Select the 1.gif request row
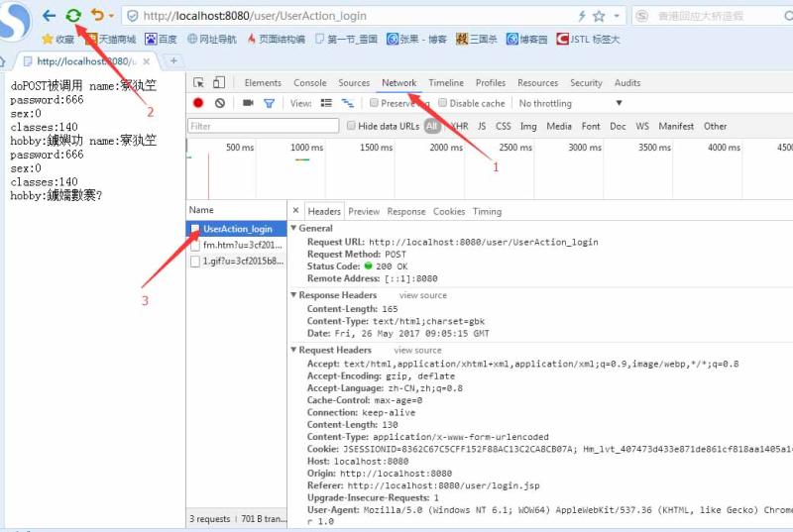This screenshot has height=532, width=793. 237,262
